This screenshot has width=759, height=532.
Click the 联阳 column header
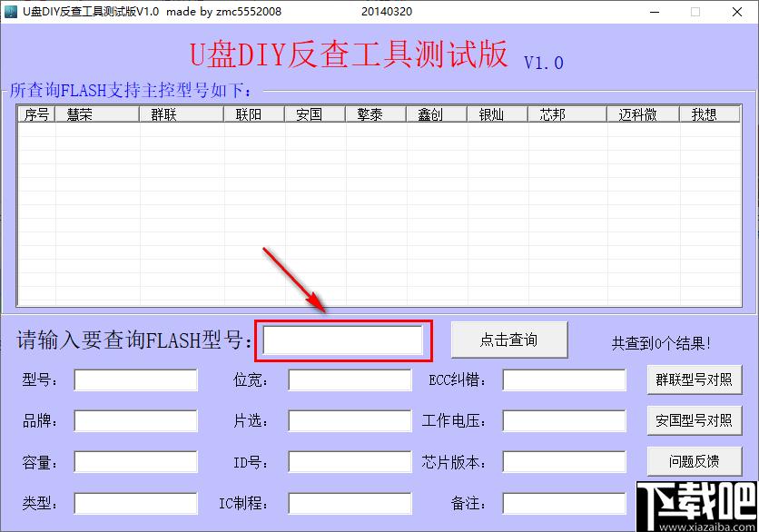254,114
